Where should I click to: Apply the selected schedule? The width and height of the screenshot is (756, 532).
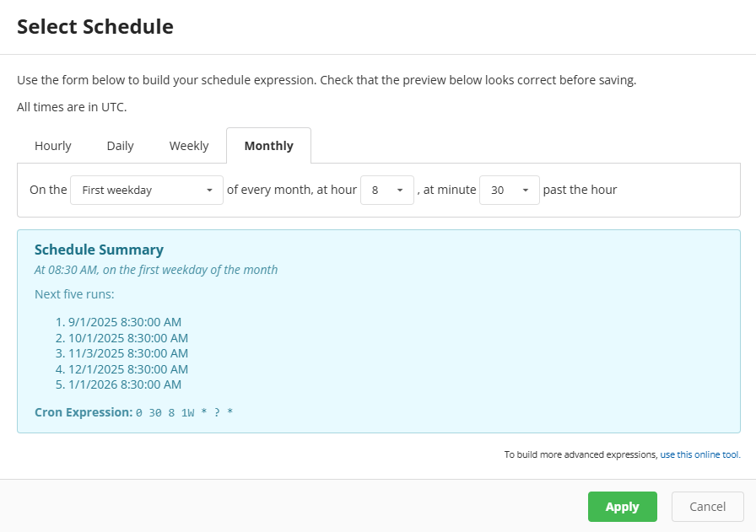[x=622, y=507]
